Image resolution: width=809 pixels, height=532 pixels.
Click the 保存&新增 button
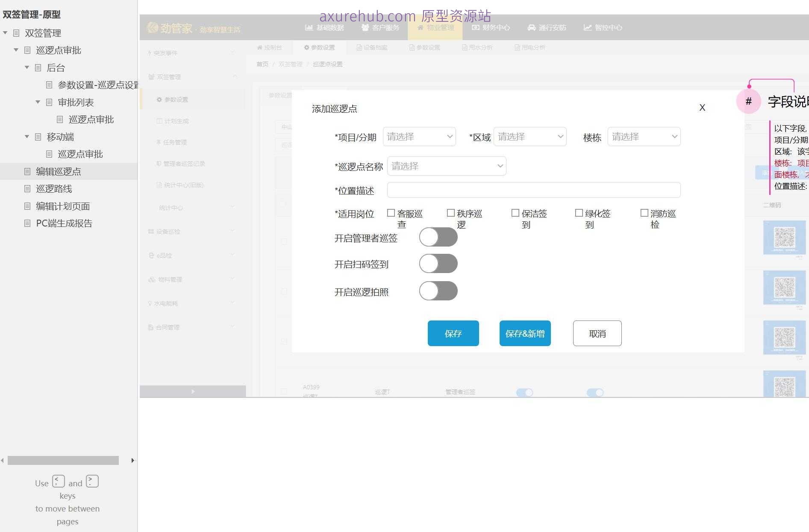(524, 333)
